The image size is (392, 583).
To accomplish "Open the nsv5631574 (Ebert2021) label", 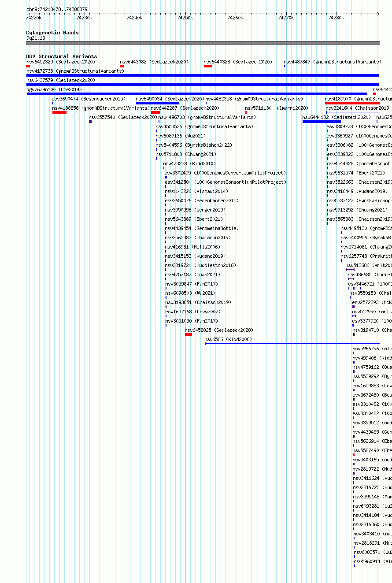I will 356,173.
